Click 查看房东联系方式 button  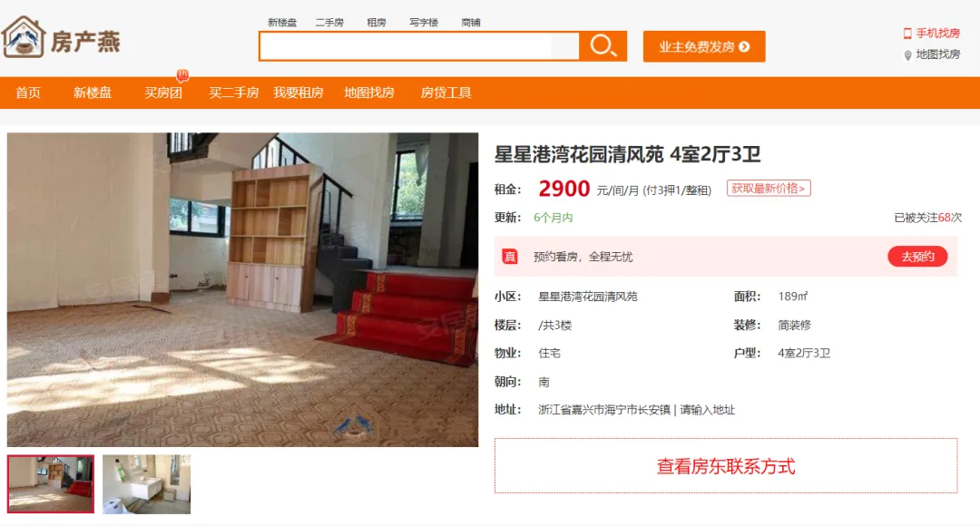click(x=726, y=466)
